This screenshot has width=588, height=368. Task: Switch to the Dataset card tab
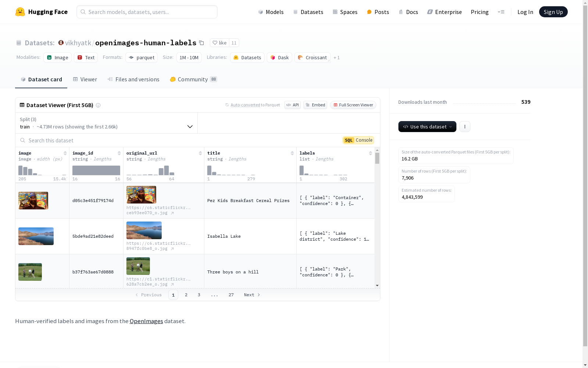tap(41, 79)
